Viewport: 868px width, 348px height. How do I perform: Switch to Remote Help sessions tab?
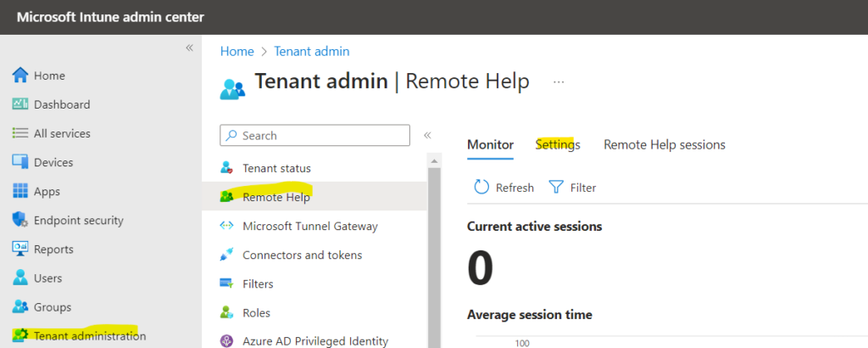coord(665,144)
